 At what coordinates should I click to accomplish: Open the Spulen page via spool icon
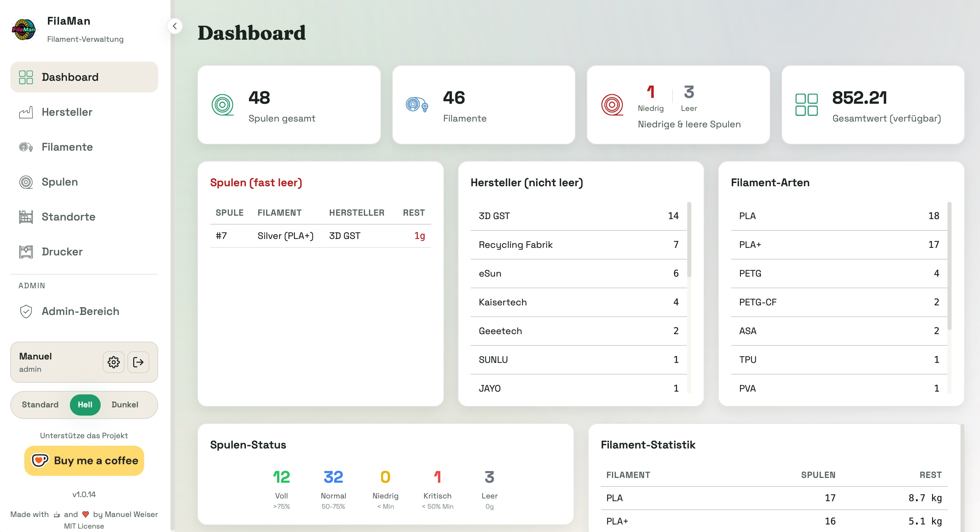[x=26, y=182]
